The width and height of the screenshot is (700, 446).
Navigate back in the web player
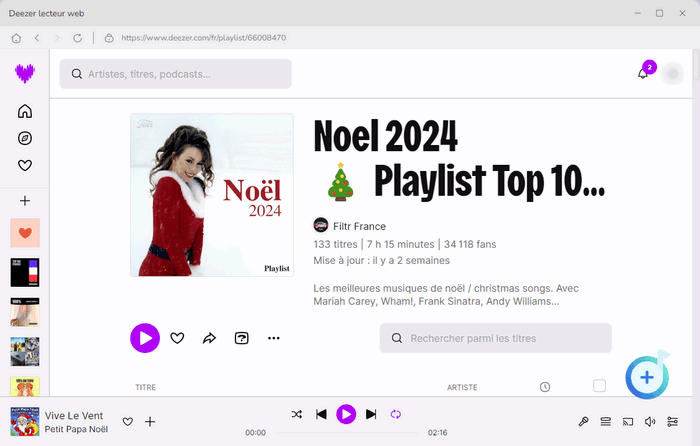37,38
